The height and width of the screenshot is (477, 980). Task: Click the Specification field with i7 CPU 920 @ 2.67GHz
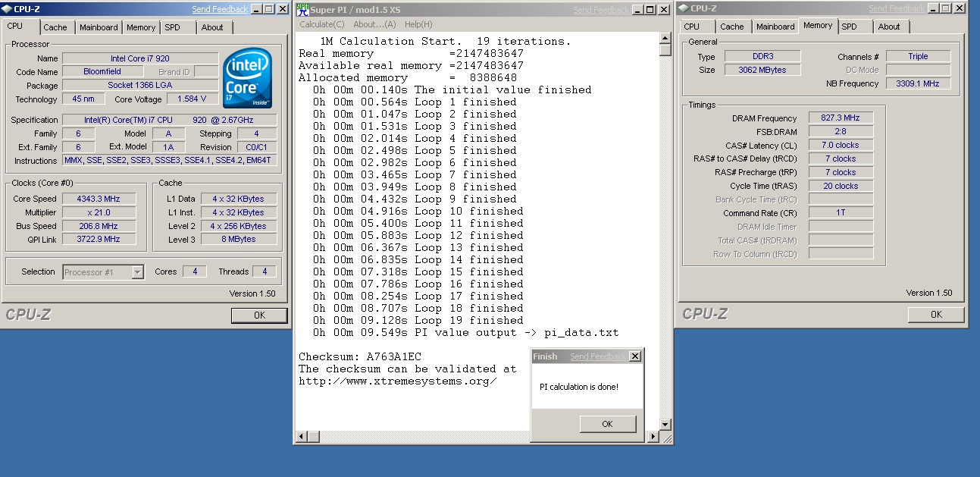(170, 120)
